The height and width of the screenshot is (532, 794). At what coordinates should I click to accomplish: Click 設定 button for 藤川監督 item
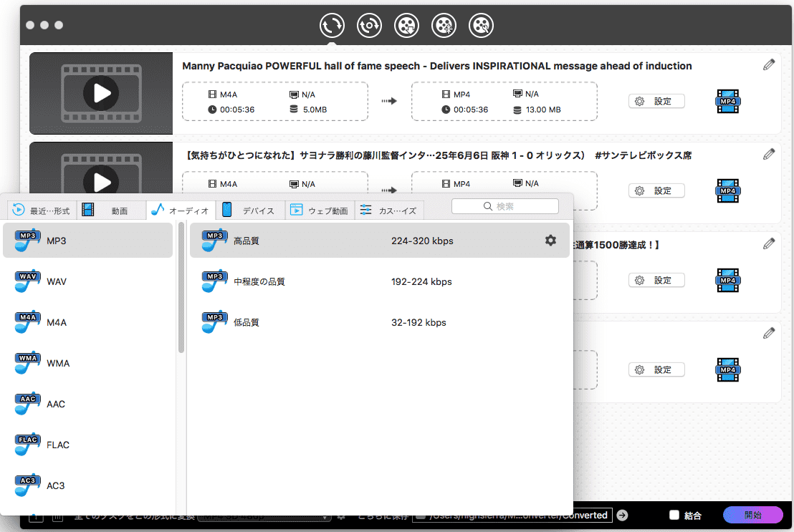pos(656,191)
